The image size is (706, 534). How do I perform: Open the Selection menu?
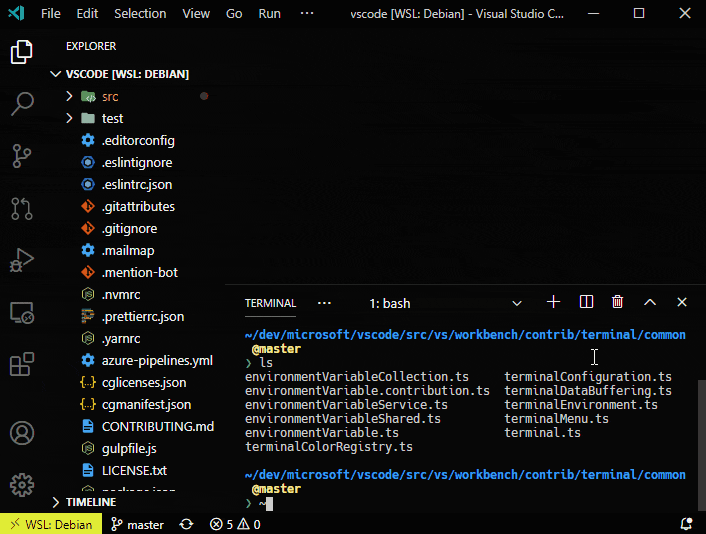pos(140,14)
